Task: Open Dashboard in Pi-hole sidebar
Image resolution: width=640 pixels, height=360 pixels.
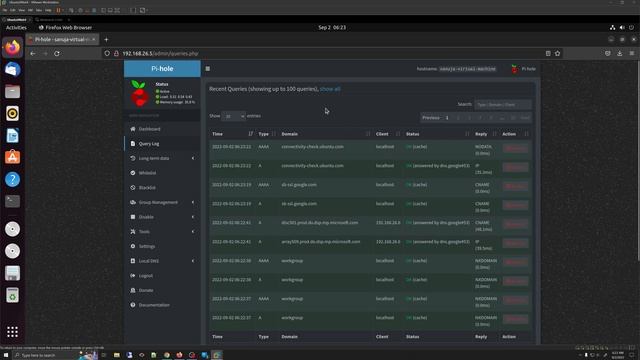Action: point(149,129)
